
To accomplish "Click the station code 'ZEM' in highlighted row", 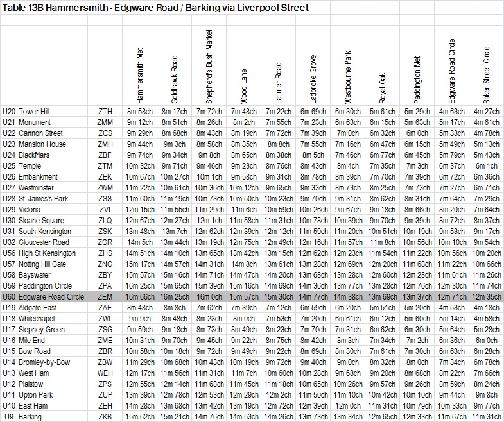I will 105,297.
